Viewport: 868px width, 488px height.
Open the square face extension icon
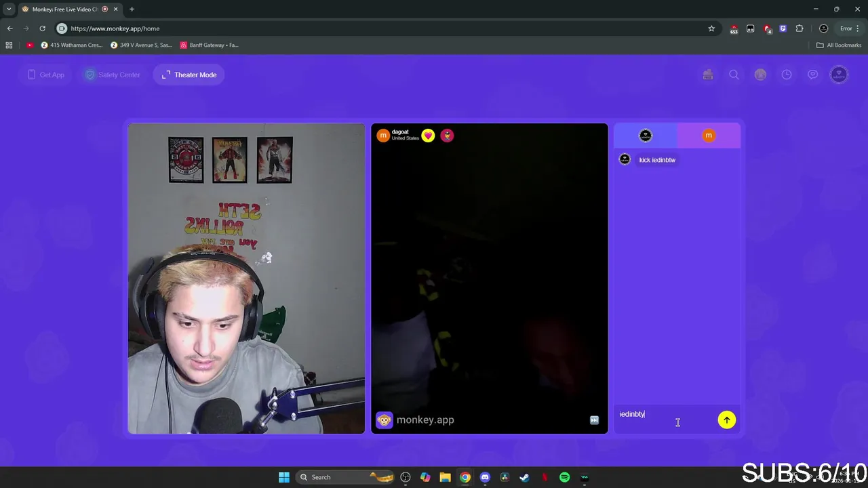(x=750, y=28)
